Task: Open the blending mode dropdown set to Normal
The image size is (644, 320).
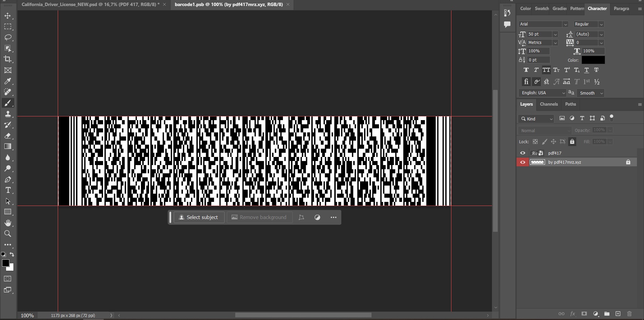Action: tap(544, 130)
